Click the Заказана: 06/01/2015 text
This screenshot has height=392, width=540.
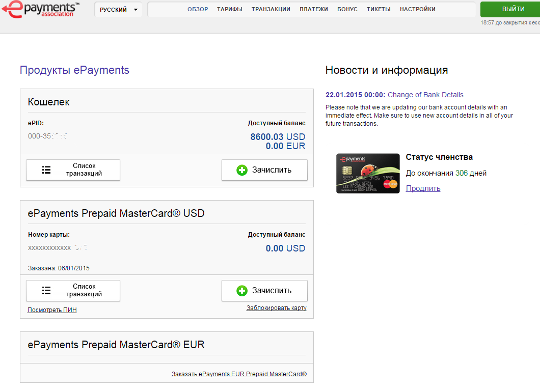59,268
